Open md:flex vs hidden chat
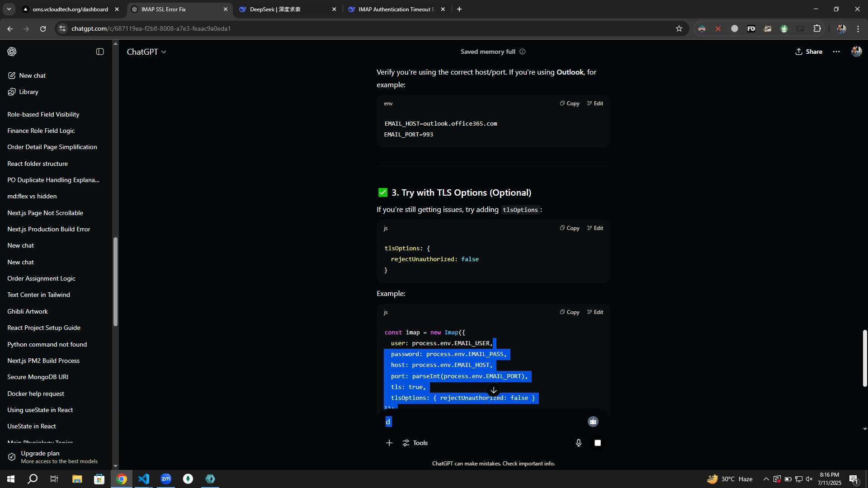 point(32,196)
